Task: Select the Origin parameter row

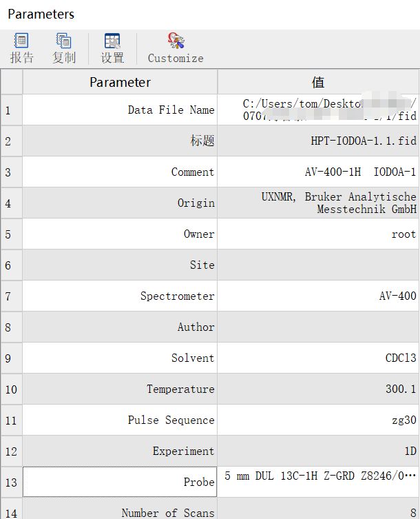Action: (120, 203)
